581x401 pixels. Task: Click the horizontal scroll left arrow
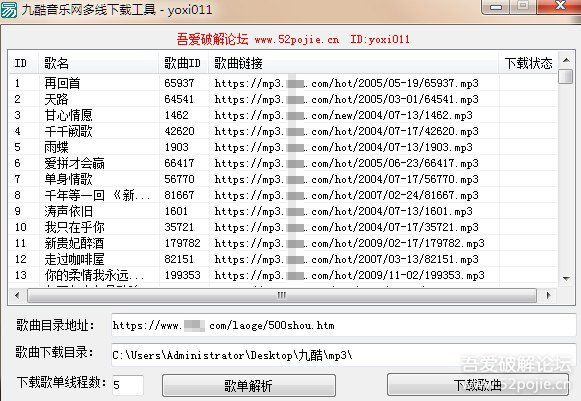pos(17,295)
